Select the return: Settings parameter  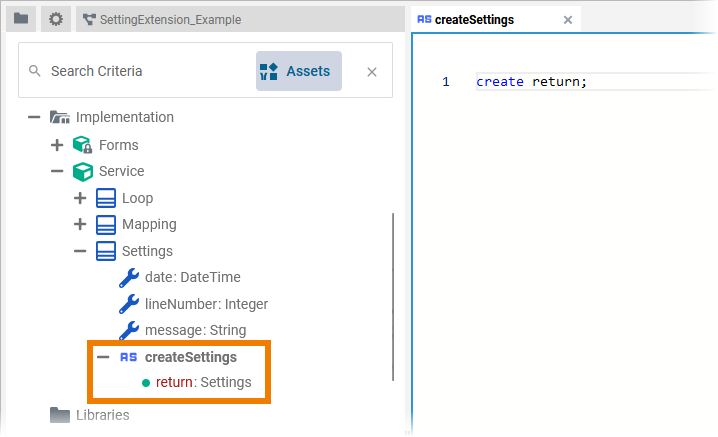(x=203, y=382)
